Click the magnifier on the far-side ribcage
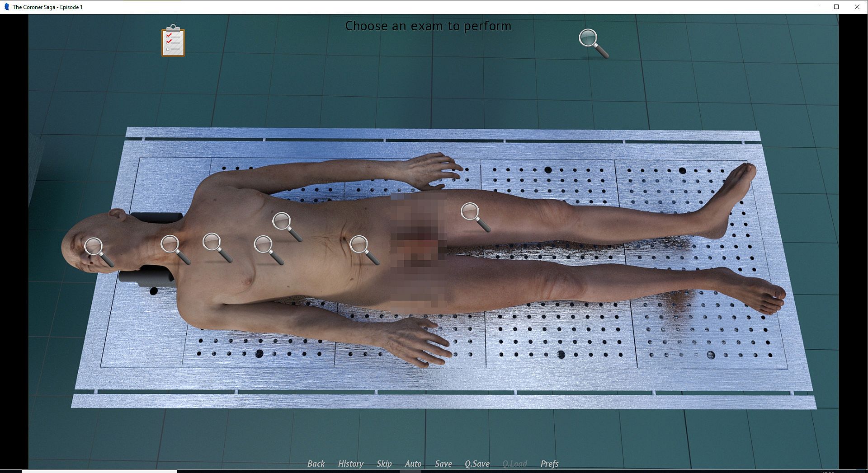The height and width of the screenshot is (473, 868). (287, 227)
